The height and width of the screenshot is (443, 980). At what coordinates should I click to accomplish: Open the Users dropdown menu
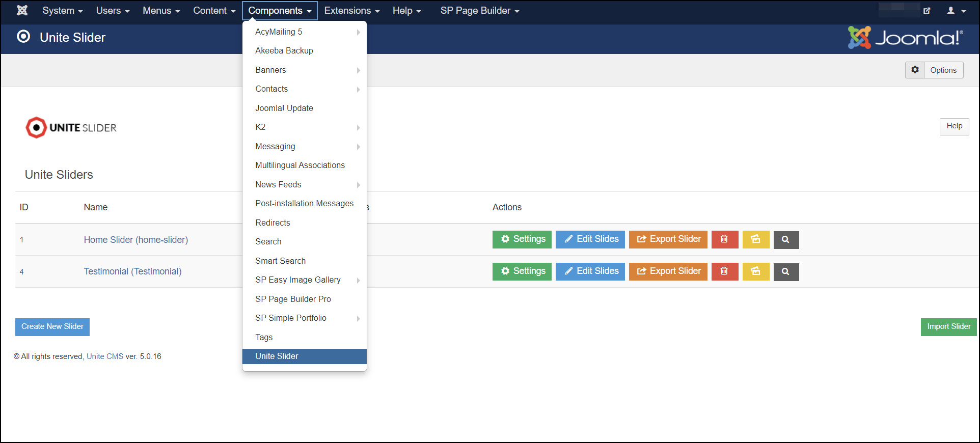click(113, 11)
